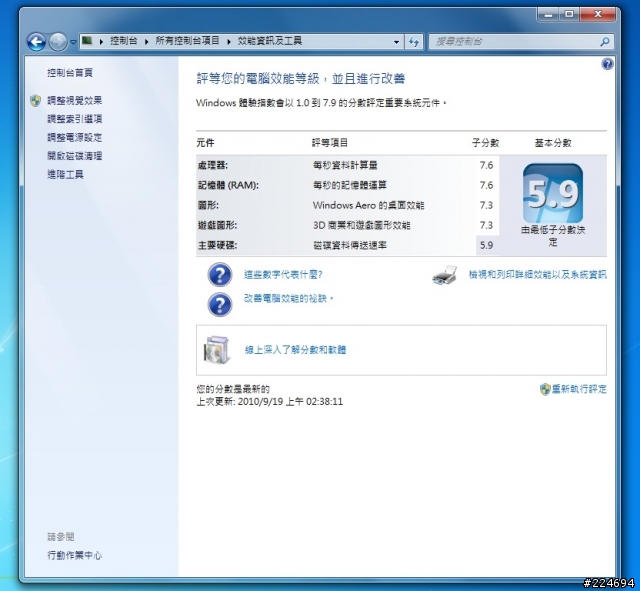Image resolution: width=640 pixels, height=591 pixels.
Task: Expand the arrow before 控制台 breadcrumb
Action: pyautogui.click(x=101, y=41)
